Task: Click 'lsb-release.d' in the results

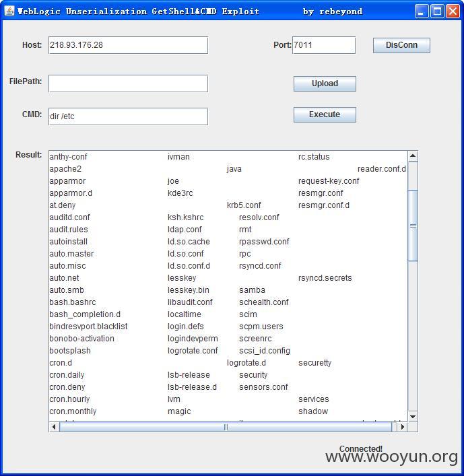Action: point(192,387)
